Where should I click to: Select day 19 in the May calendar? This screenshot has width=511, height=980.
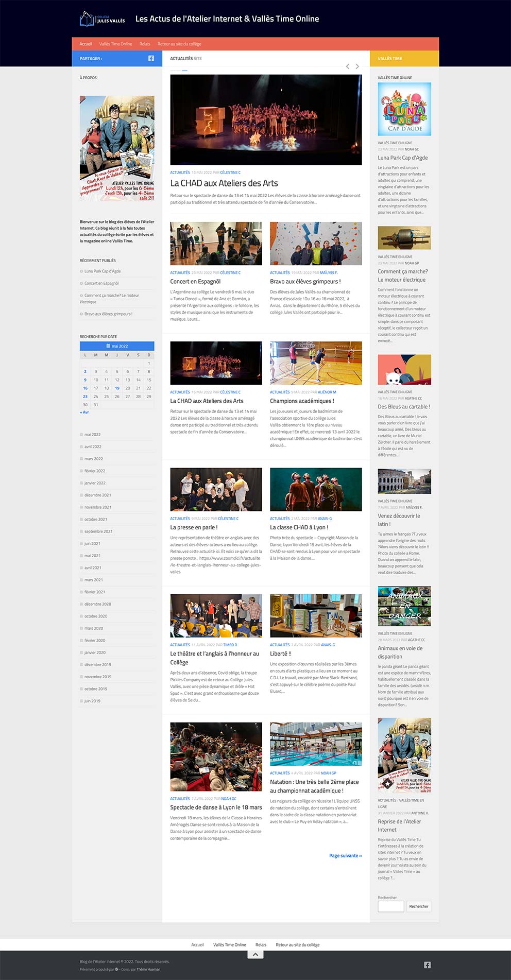point(117,388)
